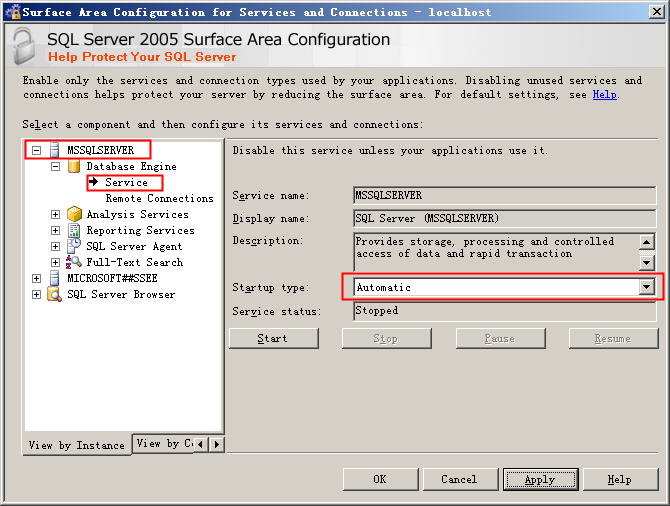
Task: Click the padlock icon in header
Action: tap(24, 46)
